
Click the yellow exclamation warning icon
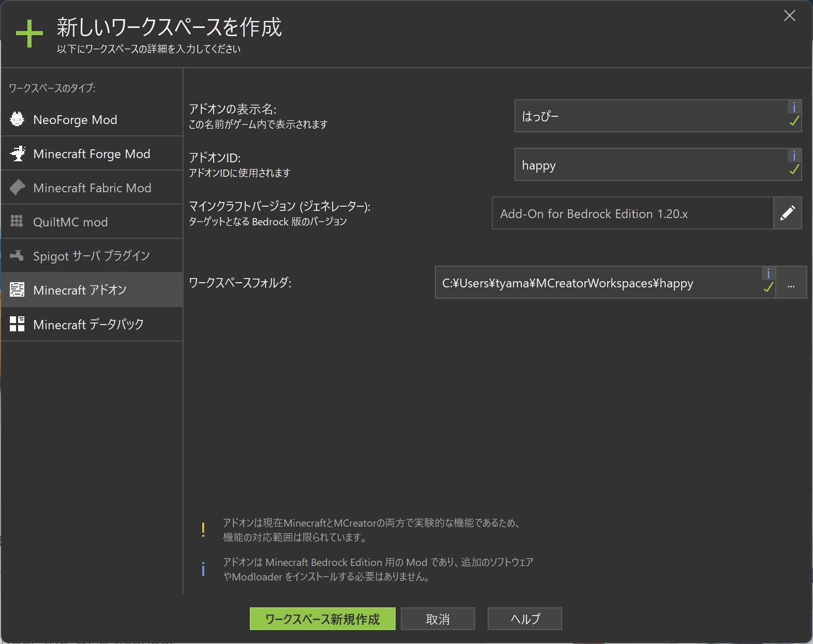point(203,530)
